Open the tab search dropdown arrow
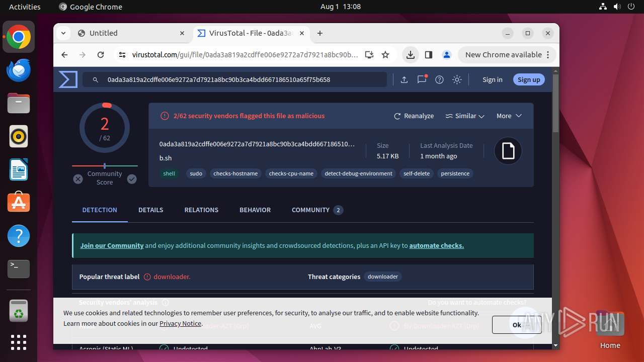 coord(63,33)
